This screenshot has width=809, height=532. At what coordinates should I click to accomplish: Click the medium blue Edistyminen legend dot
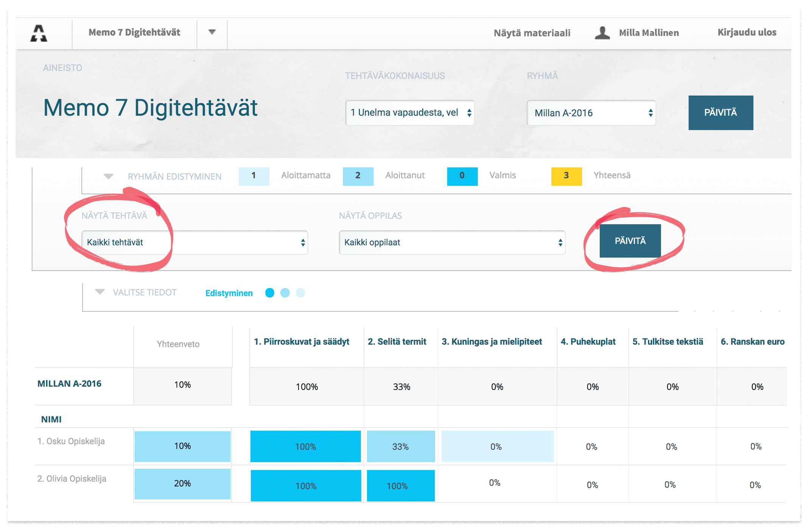pos(285,293)
